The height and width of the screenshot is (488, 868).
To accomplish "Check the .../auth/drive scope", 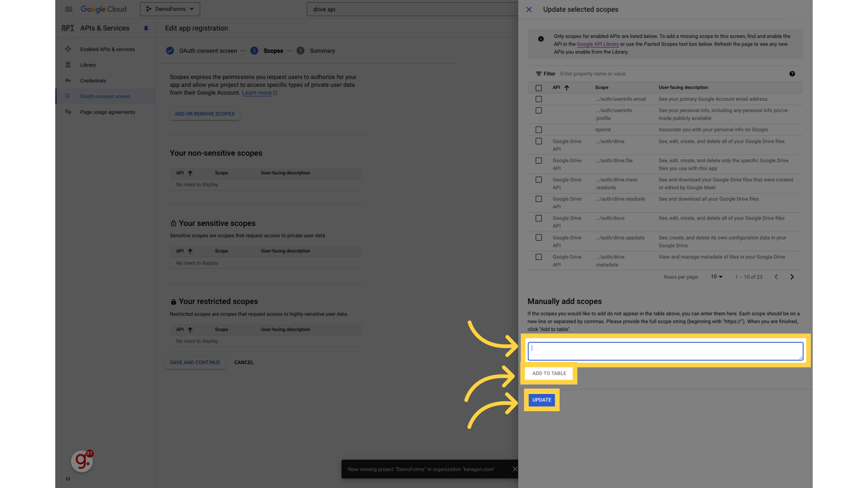I will [x=538, y=141].
